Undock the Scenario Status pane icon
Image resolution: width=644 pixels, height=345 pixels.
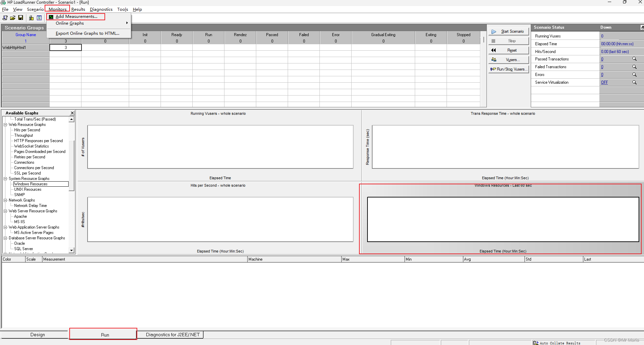(642, 27)
